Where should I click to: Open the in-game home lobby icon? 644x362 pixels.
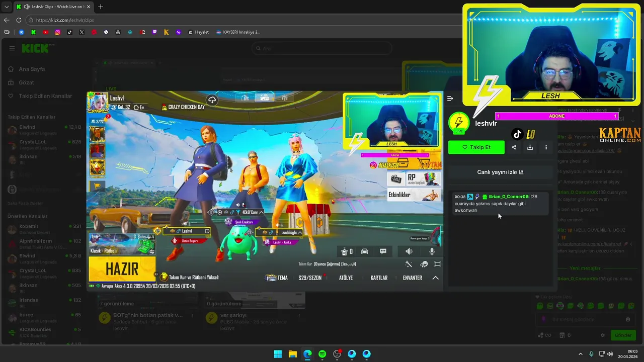[x=345, y=251]
